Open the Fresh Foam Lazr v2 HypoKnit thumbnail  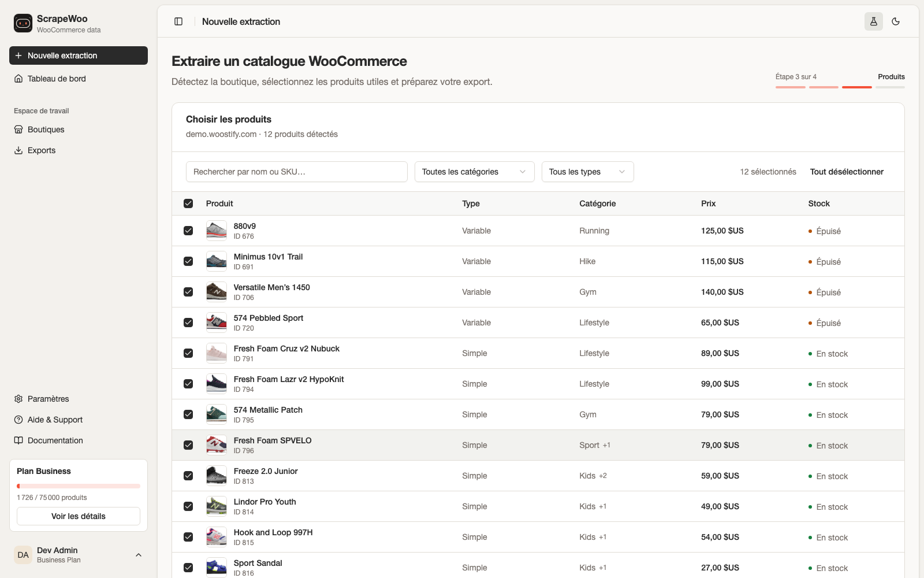click(217, 384)
